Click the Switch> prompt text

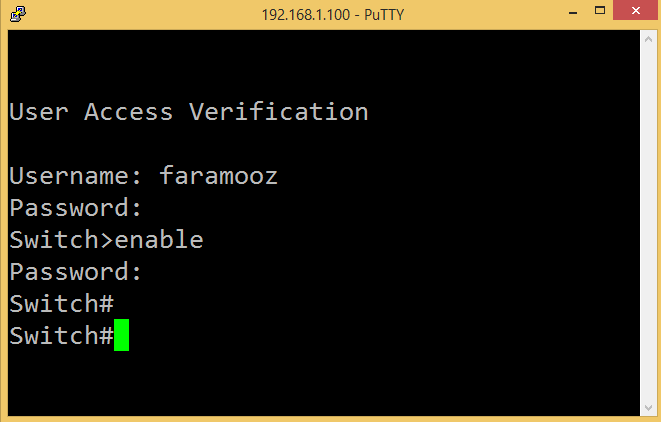coord(61,239)
